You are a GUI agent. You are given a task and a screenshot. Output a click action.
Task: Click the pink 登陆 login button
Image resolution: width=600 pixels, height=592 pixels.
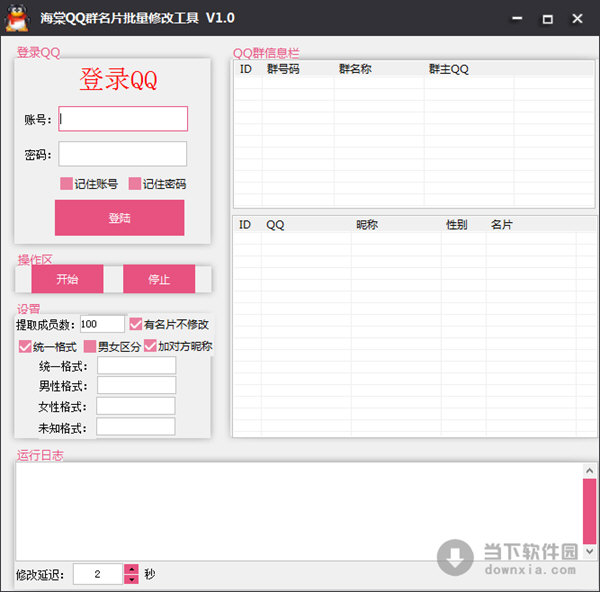(x=119, y=218)
